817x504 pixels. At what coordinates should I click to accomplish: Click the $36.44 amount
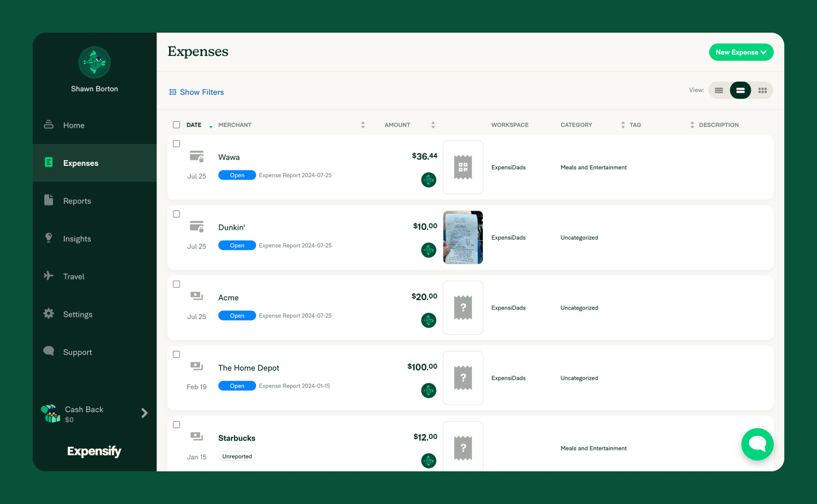click(x=424, y=156)
